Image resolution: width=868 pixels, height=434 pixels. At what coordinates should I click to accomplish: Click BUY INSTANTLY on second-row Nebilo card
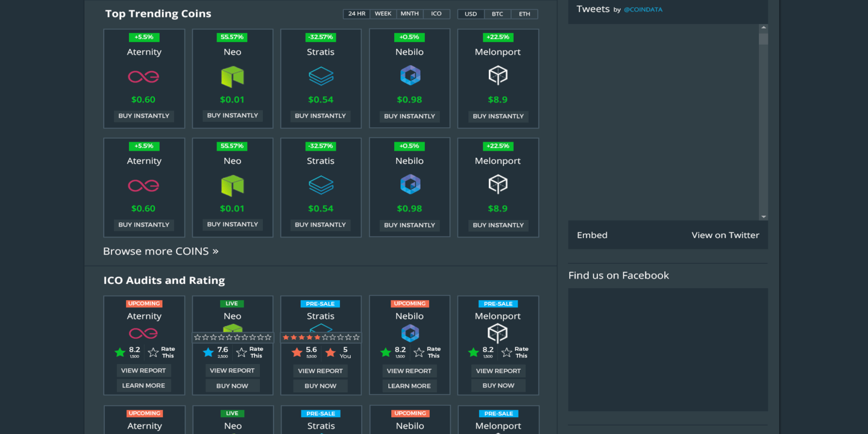[410, 225]
